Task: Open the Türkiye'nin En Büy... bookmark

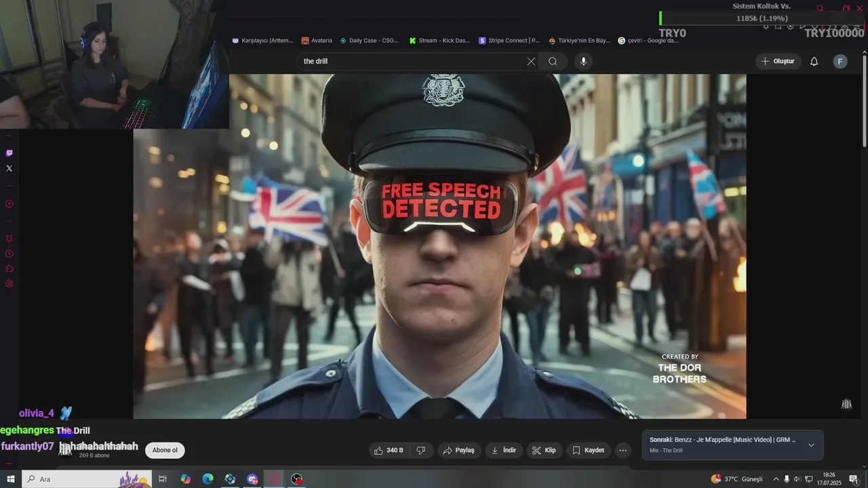Action: [580, 41]
